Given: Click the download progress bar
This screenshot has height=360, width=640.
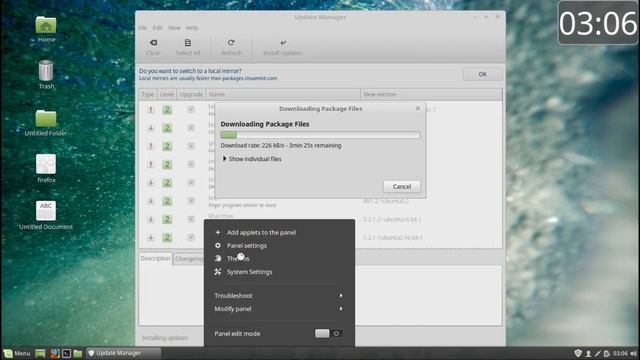Looking at the screenshot, I should click(x=320, y=135).
